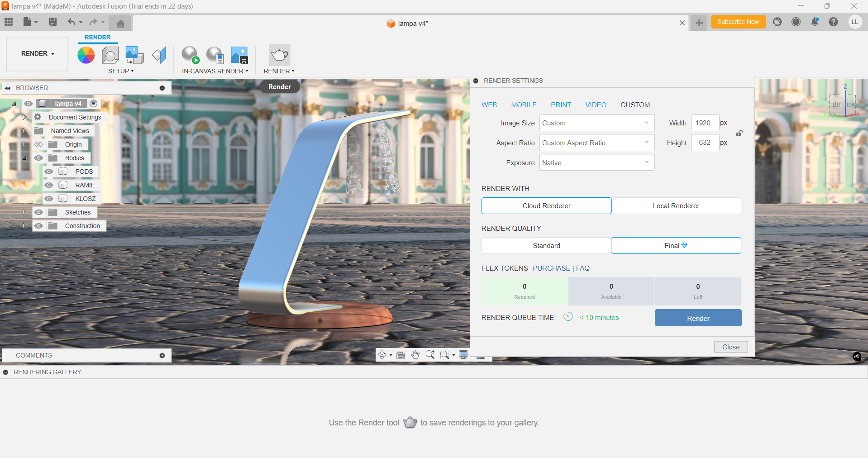Toggle visibility of Origin folder
Viewport: 868px width, 458px height.
pyautogui.click(x=39, y=144)
